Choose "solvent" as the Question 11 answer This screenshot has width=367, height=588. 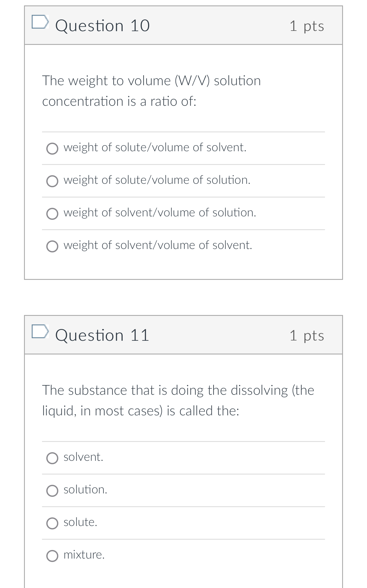53,458
